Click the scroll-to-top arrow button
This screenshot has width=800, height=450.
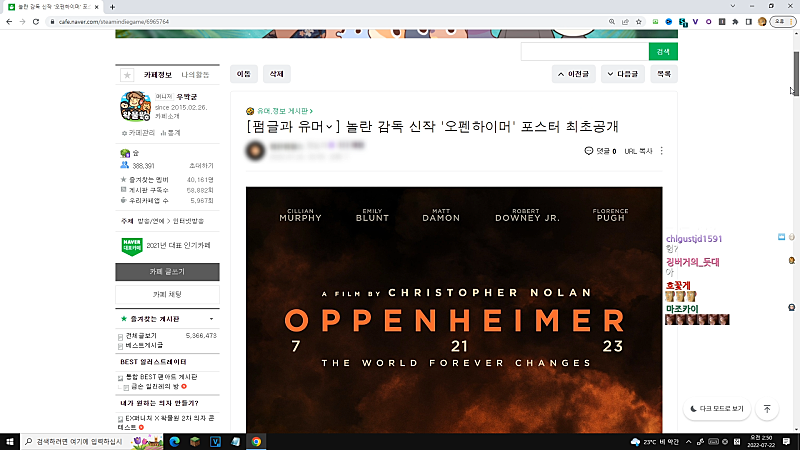767,409
